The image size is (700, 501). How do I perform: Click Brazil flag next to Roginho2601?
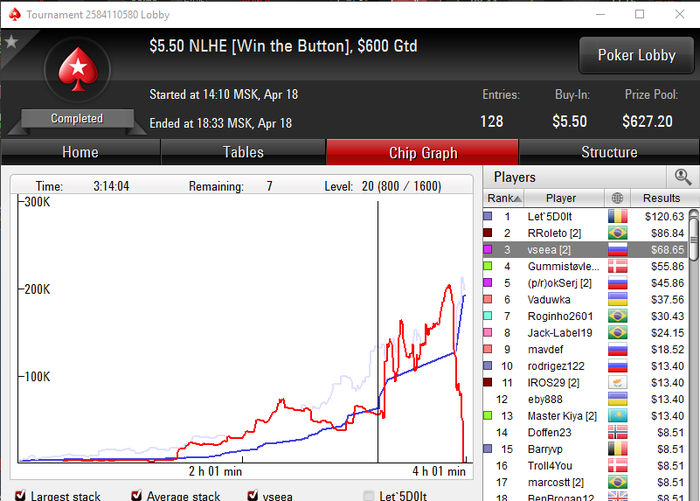click(x=617, y=316)
